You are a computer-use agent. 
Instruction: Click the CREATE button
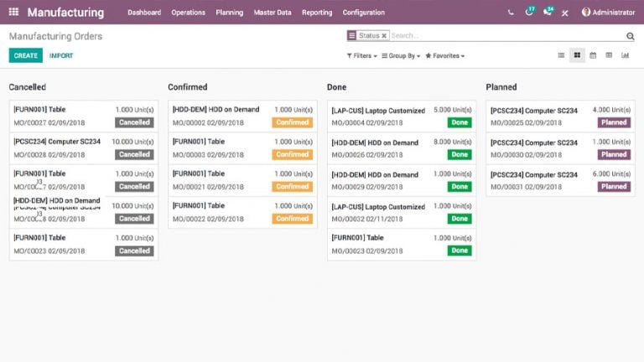(25, 55)
